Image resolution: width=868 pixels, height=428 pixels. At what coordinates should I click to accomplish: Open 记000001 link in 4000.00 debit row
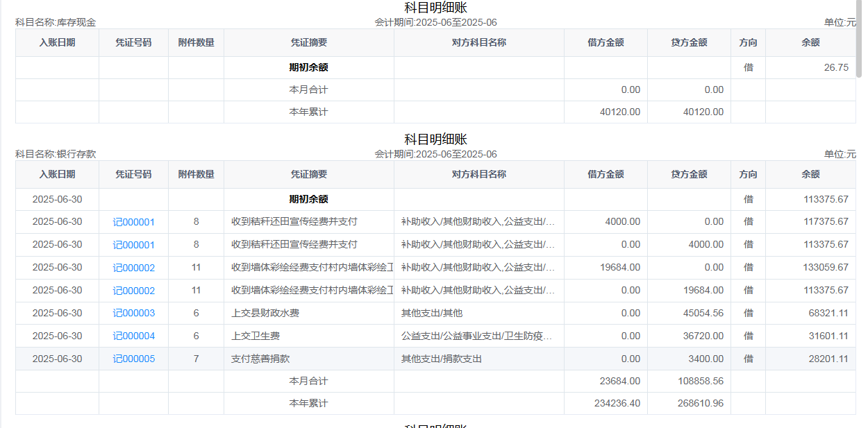click(133, 222)
